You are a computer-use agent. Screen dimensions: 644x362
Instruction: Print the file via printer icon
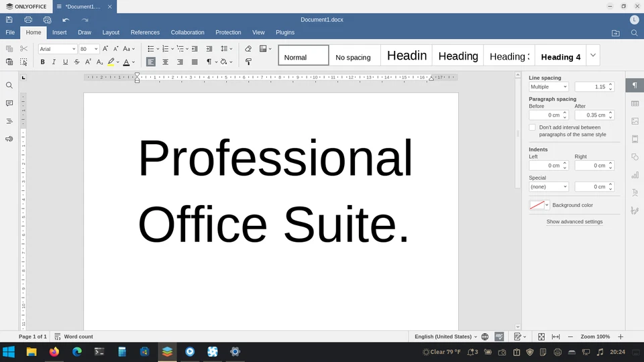[x=28, y=19]
